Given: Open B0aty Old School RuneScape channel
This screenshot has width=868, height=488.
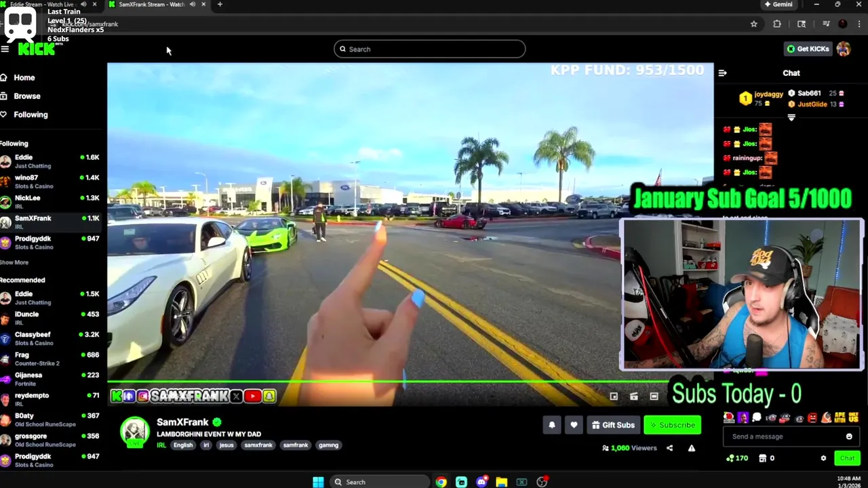Looking at the screenshot, I should [50, 420].
